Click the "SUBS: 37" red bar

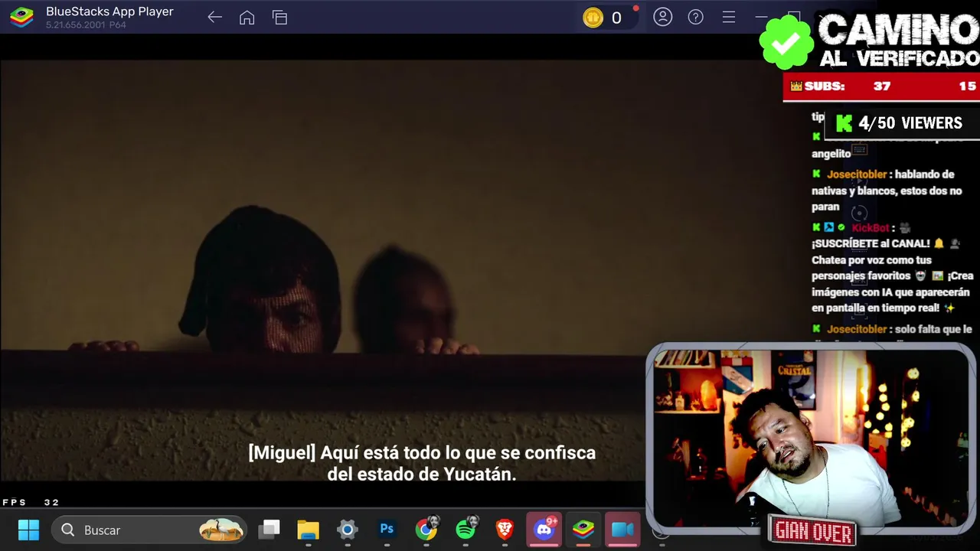point(880,86)
